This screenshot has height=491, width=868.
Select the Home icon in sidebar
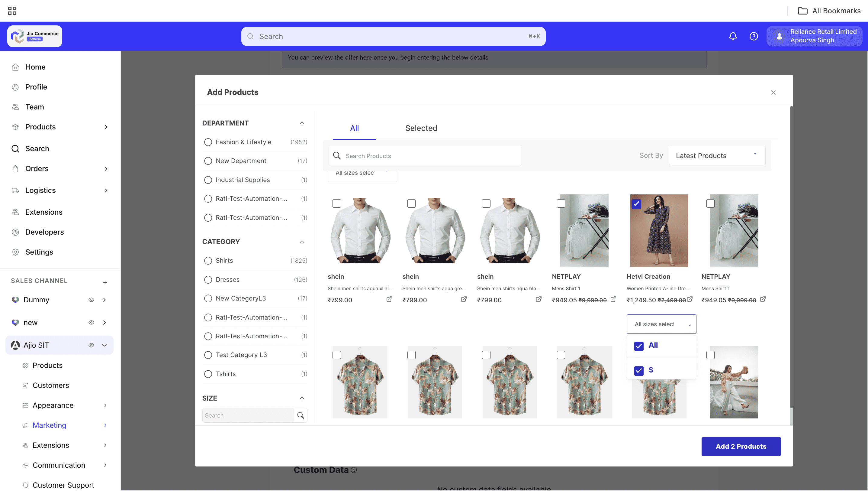coord(15,67)
